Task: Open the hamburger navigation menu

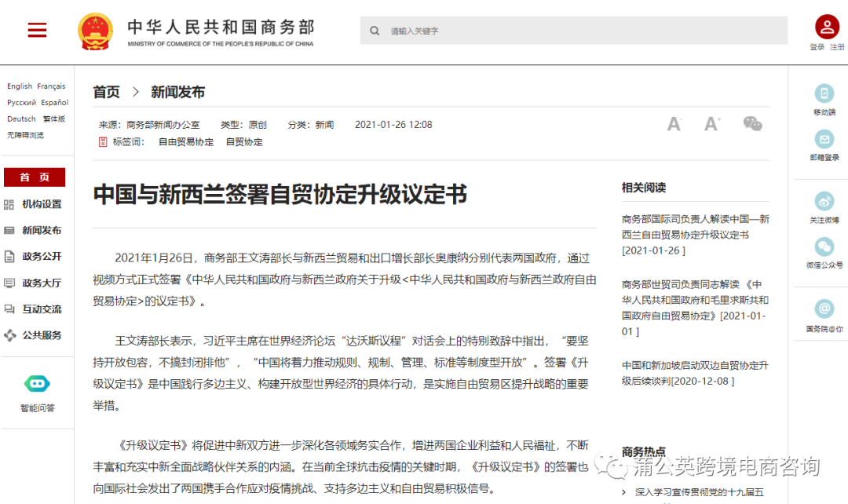Action: point(37,30)
